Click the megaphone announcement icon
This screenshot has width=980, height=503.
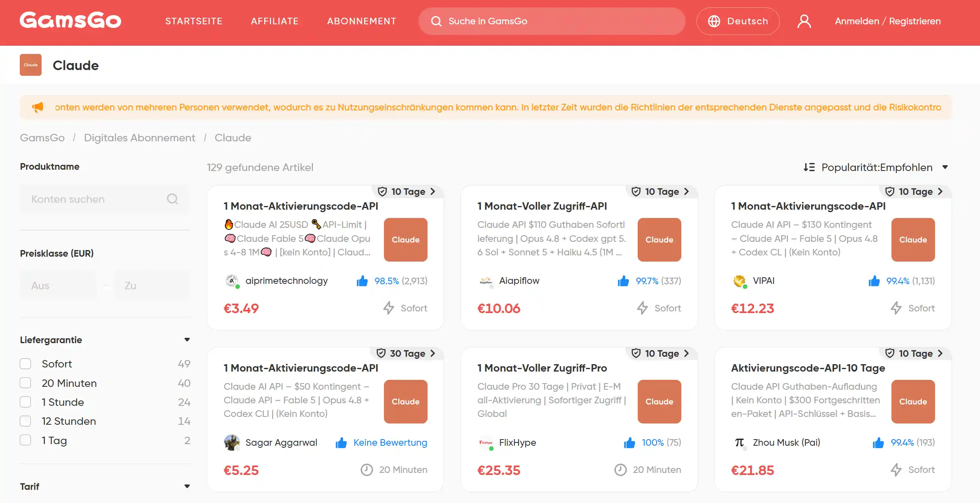click(37, 108)
